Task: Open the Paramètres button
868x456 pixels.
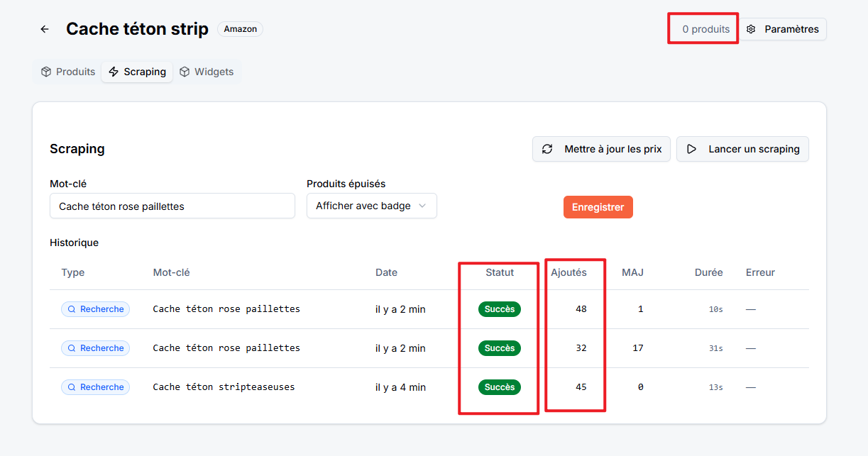Action: click(784, 29)
